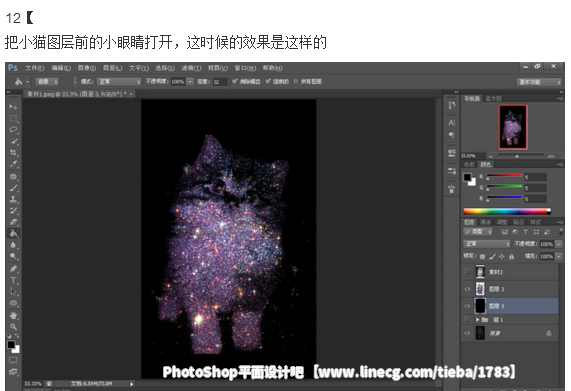
Task: Check the all layers checkbox
Action: coord(296,82)
